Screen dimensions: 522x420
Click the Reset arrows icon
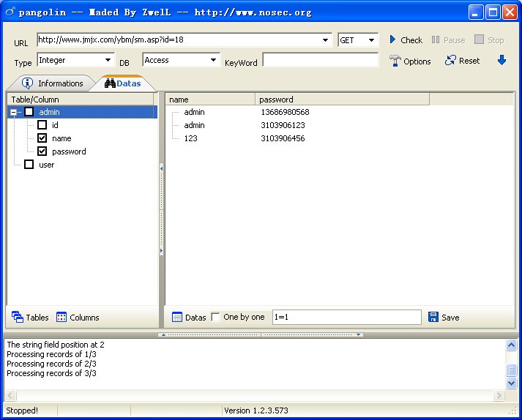pos(450,60)
